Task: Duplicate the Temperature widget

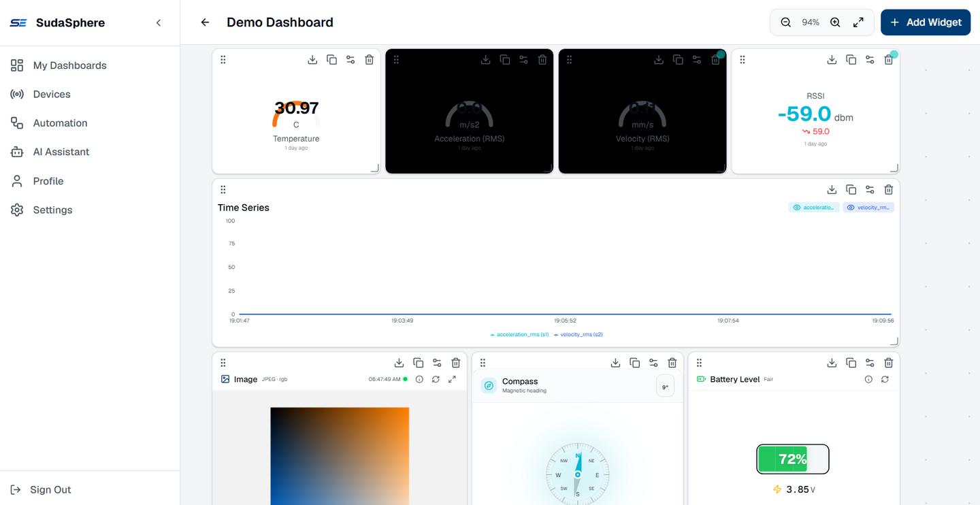Action: [331, 60]
